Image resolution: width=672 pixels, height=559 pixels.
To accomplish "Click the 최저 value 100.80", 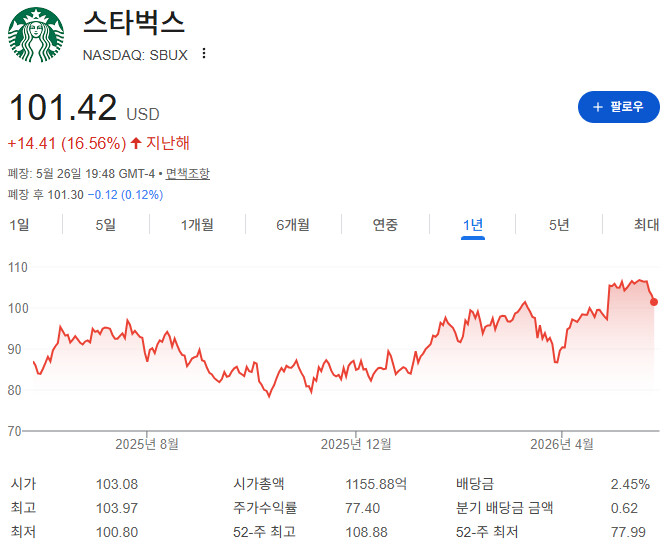I will pos(117,532).
